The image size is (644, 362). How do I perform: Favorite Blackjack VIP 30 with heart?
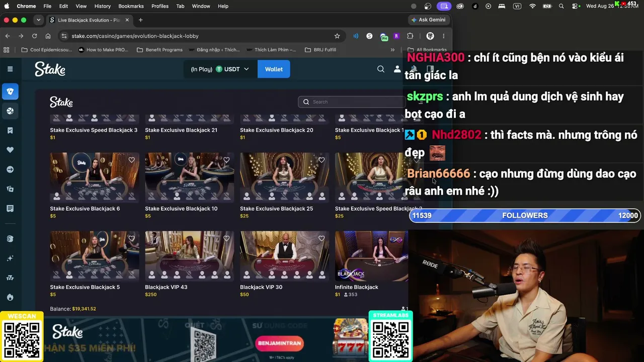[x=321, y=238]
